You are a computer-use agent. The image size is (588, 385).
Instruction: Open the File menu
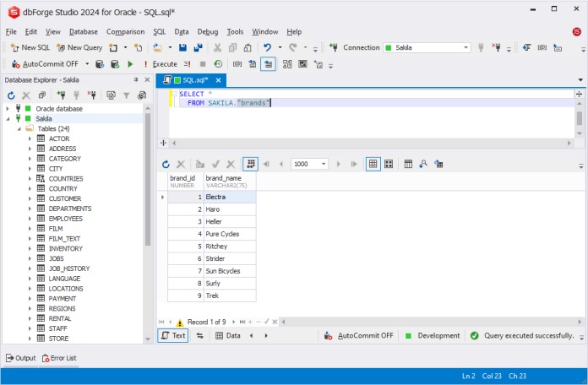pyautogui.click(x=11, y=32)
